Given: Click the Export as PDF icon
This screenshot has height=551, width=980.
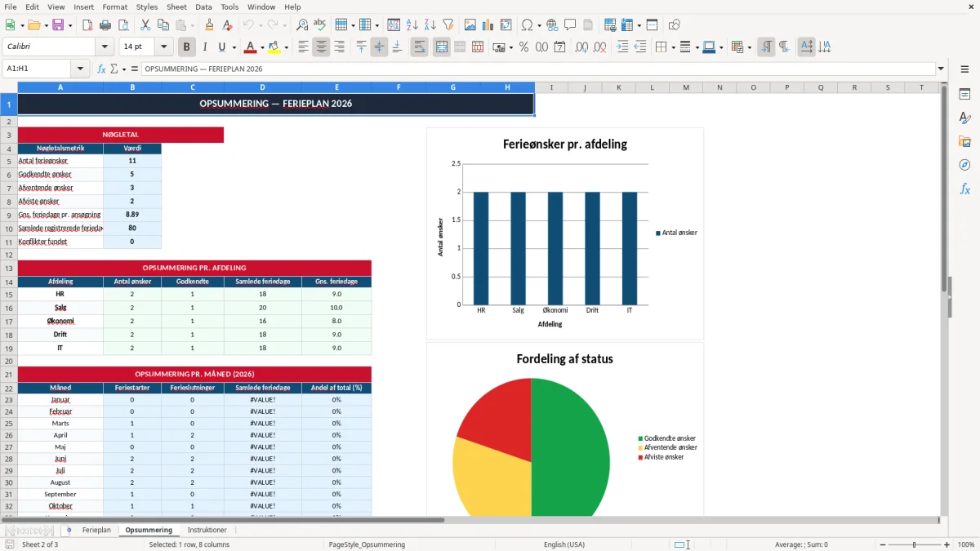Looking at the screenshot, I should [x=87, y=25].
